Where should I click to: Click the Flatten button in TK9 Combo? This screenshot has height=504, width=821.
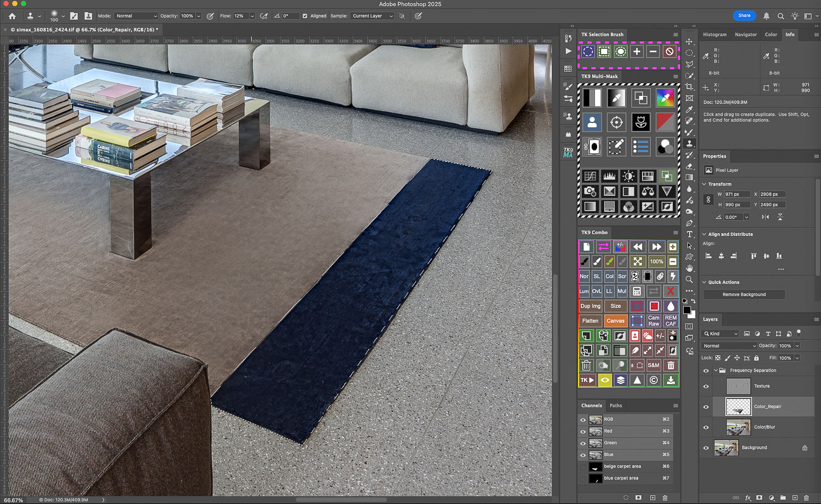tap(590, 321)
